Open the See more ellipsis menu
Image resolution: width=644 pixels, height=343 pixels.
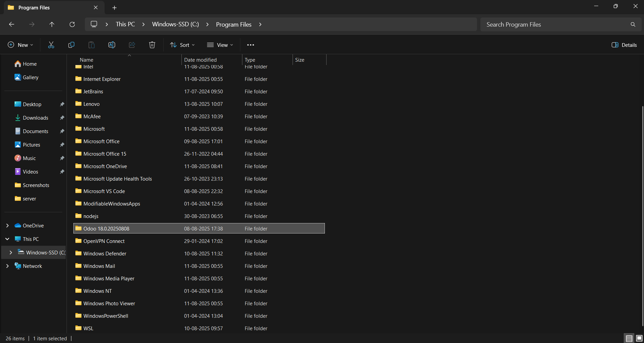[x=250, y=45]
